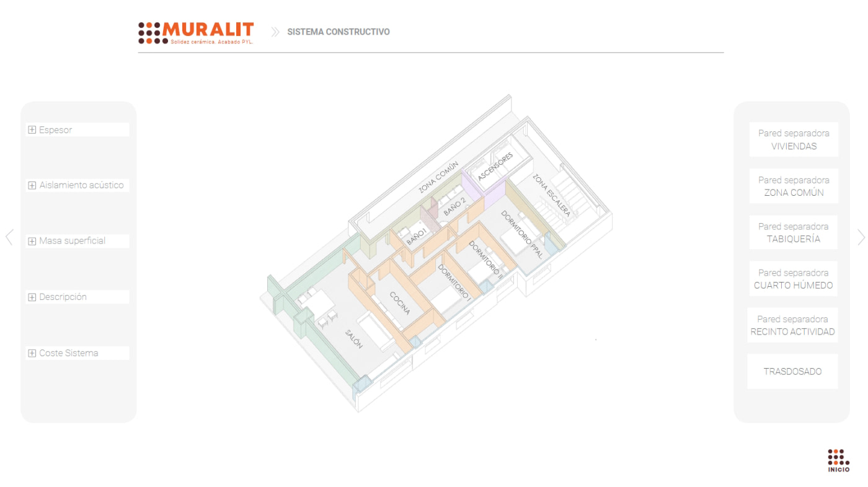Click the SALÓN room in floor plan
This screenshot has width=868, height=487.
coord(353,339)
